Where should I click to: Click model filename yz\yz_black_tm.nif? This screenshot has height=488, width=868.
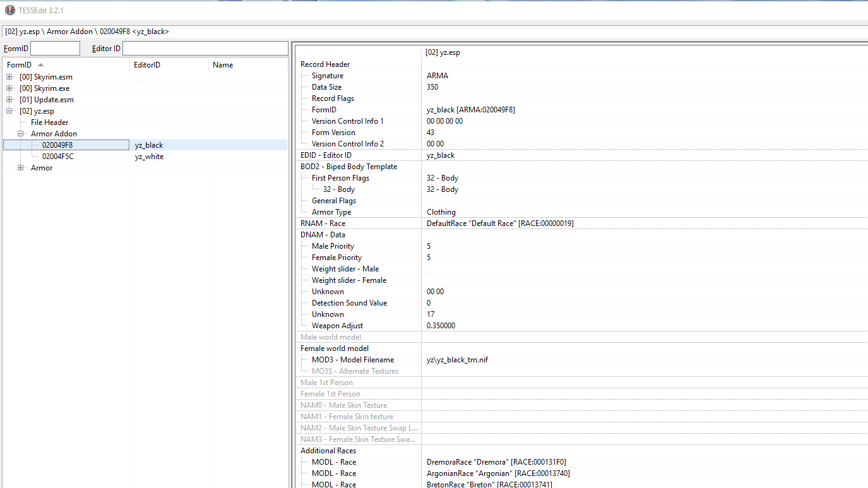pos(457,360)
